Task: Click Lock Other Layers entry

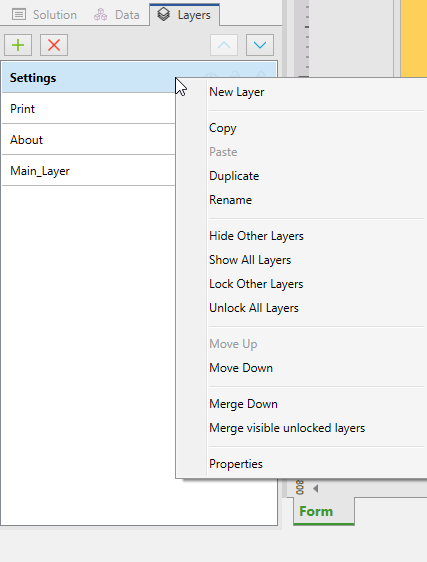Action: [x=256, y=284]
